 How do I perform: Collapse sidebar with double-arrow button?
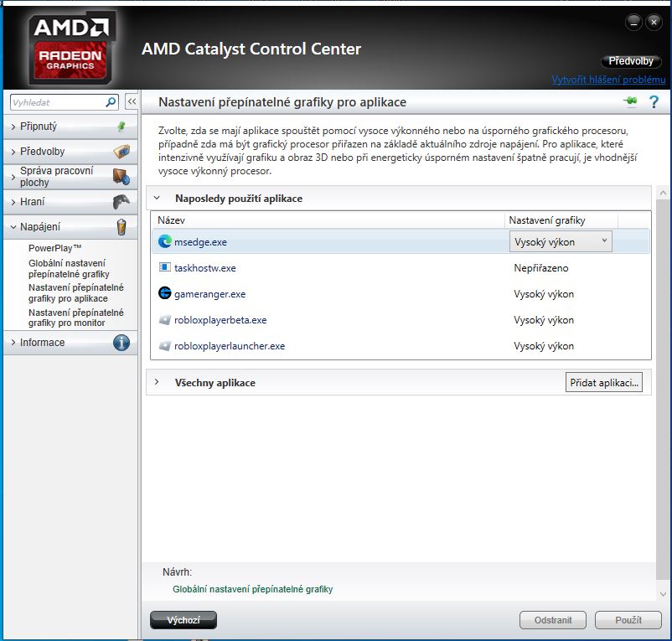pyautogui.click(x=132, y=101)
